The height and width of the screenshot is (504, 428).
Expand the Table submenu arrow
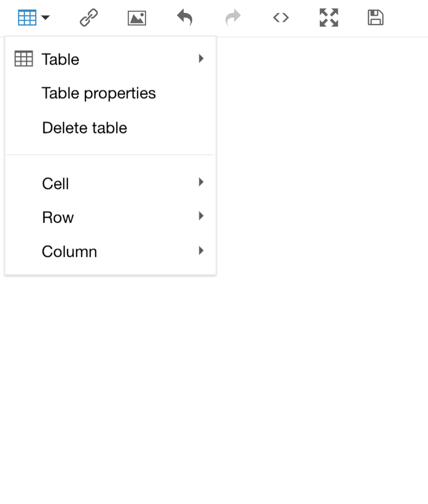tap(202, 59)
